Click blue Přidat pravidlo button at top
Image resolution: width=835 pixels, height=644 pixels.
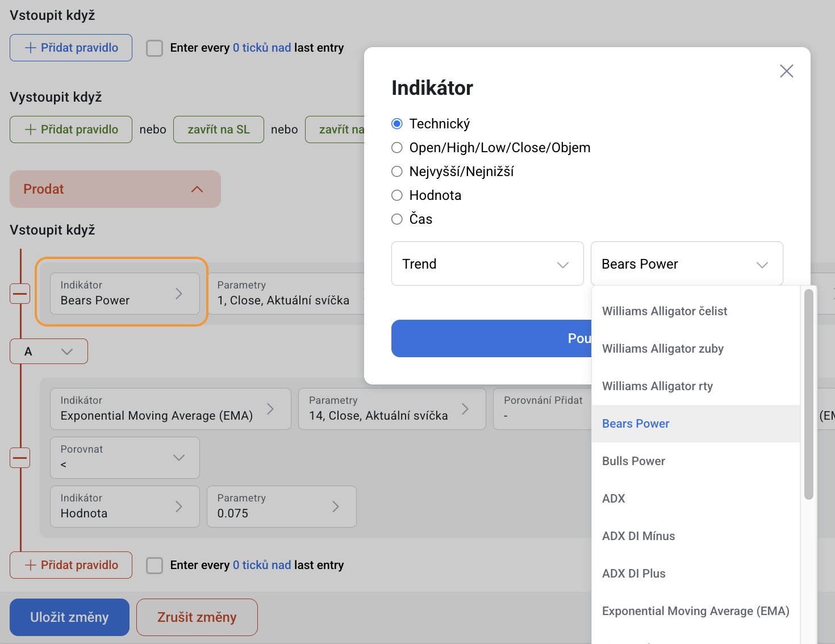tap(71, 48)
